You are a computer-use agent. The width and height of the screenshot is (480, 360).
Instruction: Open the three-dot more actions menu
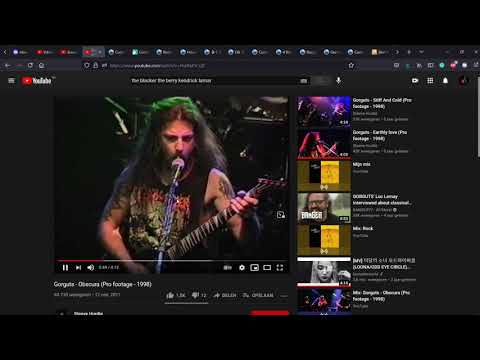pyautogui.click(x=284, y=296)
